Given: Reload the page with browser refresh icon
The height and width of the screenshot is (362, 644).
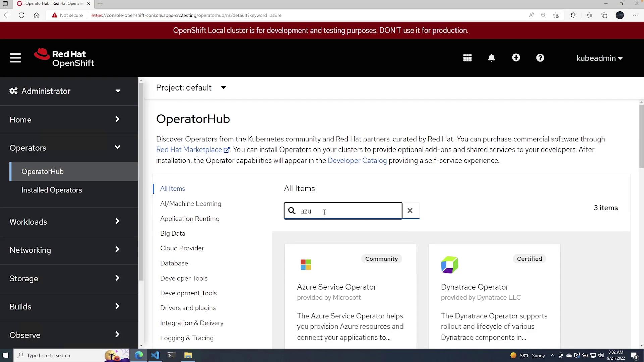Looking at the screenshot, I should click(x=21, y=15).
